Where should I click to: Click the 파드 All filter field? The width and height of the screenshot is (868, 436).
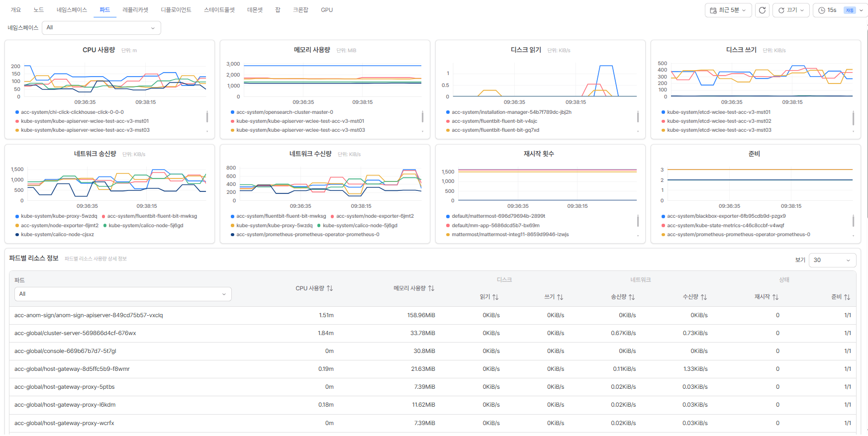click(x=123, y=294)
